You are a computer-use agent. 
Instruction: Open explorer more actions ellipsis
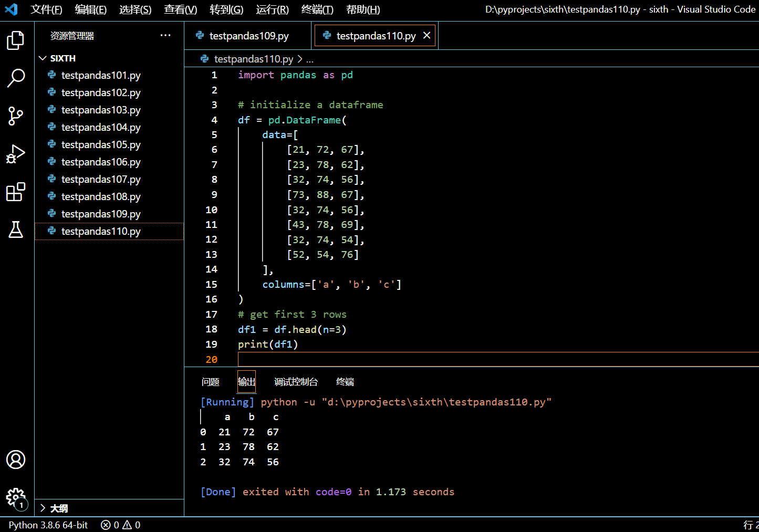click(x=165, y=35)
